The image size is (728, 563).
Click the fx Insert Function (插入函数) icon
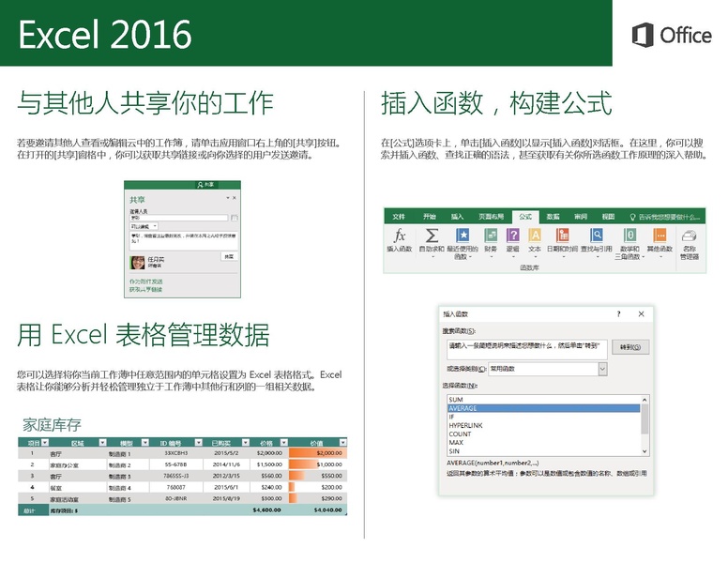click(400, 236)
